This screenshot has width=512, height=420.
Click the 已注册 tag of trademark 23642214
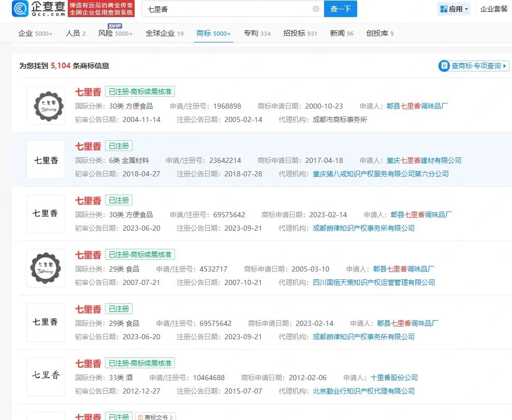(x=119, y=146)
